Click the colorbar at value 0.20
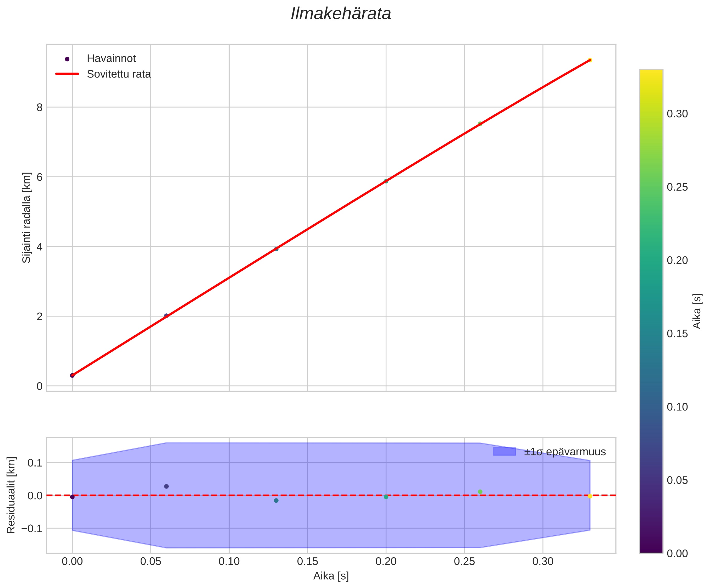The image size is (709, 588). pos(651,260)
